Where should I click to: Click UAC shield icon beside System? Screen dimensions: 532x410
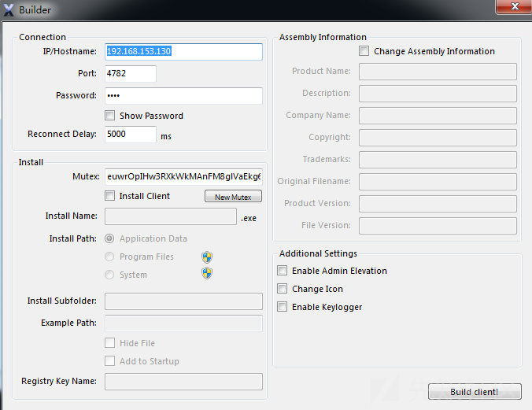207,273
